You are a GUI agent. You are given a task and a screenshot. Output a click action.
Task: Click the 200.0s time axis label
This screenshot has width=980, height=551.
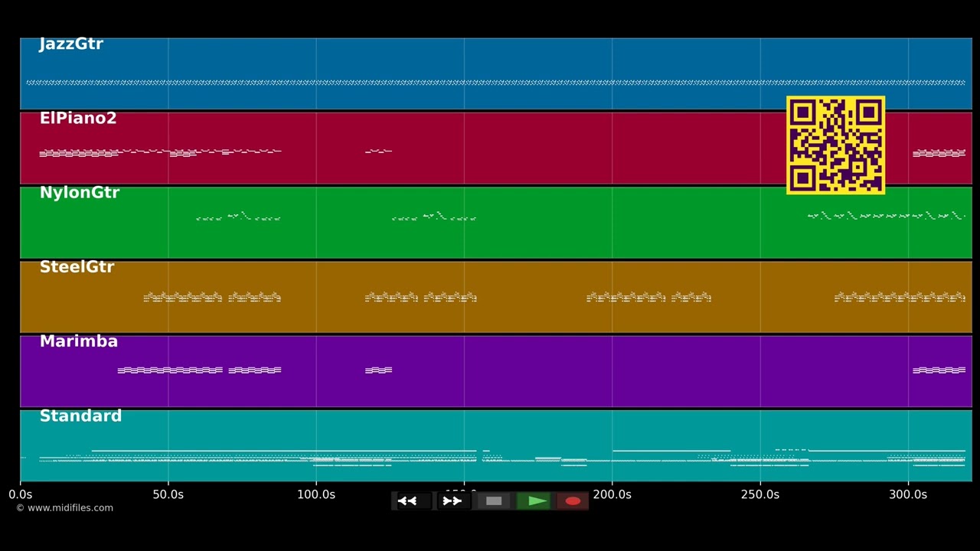coord(612,494)
